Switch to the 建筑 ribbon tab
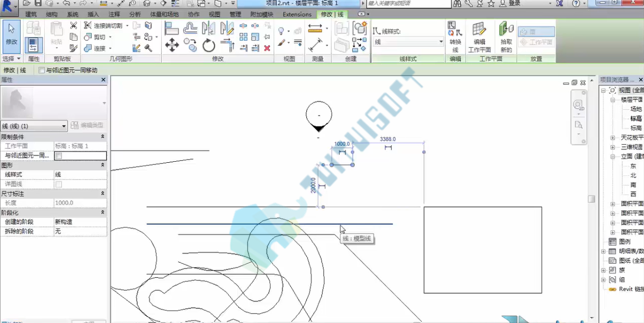 [31, 15]
